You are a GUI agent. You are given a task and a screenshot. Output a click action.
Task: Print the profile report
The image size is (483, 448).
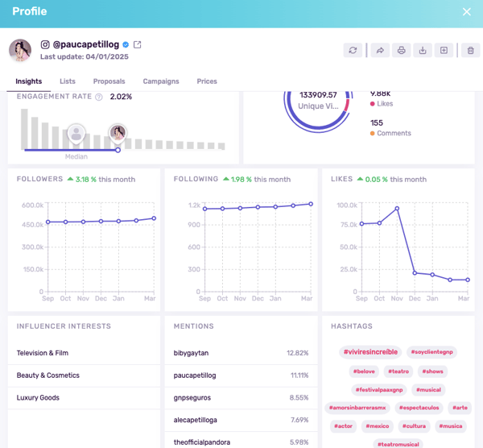pyautogui.click(x=401, y=50)
